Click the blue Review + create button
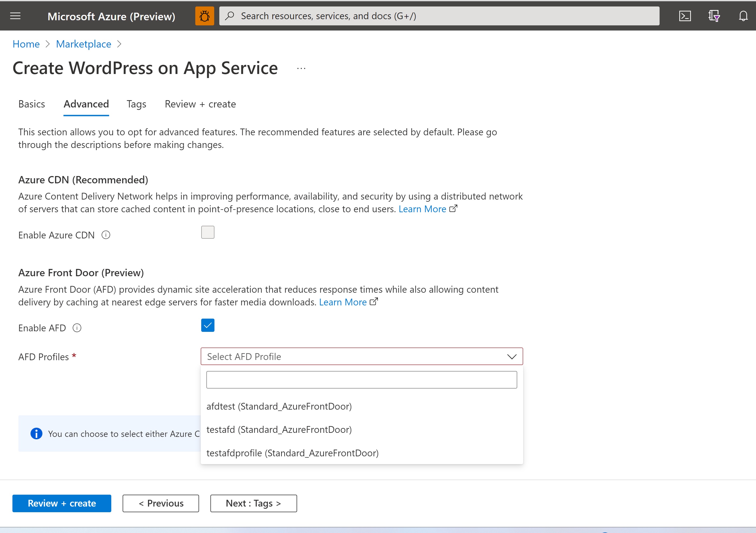 pos(62,503)
